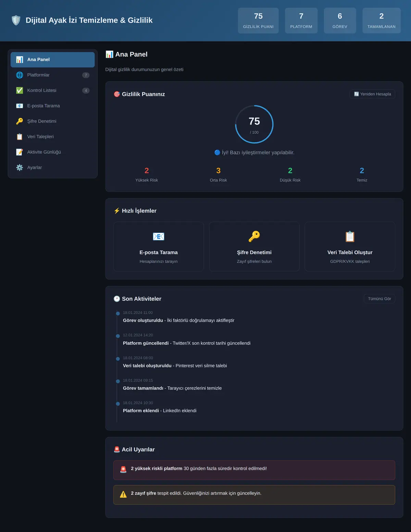
Task: Click the Platformlar badge showing 7
Action: 86,75
